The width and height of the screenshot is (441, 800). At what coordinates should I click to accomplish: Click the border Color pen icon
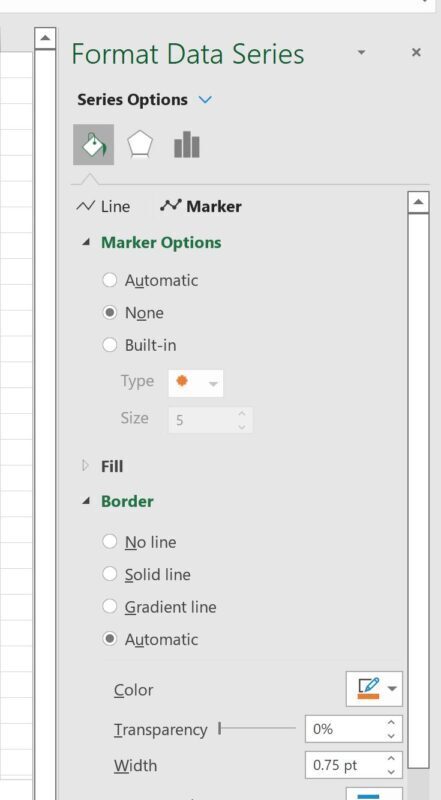tap(369, 689)
